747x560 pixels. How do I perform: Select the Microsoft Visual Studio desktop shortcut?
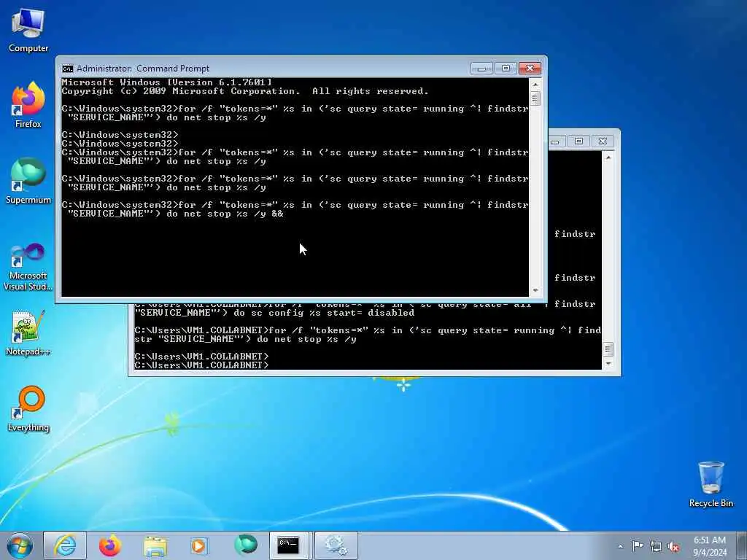[28, 267]
